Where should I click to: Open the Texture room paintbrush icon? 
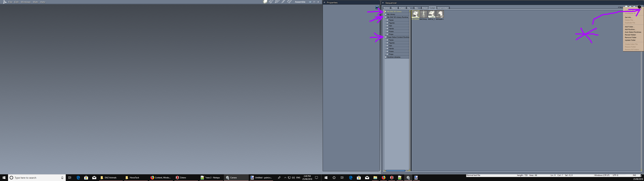click(x=283, y=2)
